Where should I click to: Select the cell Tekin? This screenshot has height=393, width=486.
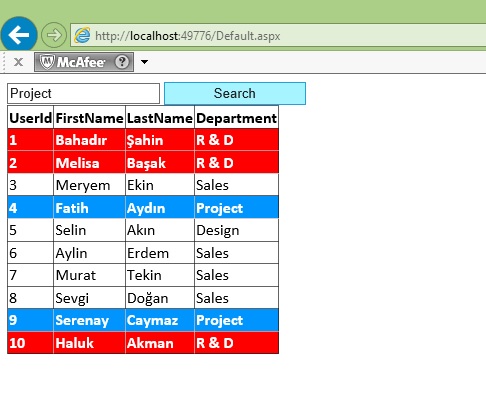(x=160, y=275)
